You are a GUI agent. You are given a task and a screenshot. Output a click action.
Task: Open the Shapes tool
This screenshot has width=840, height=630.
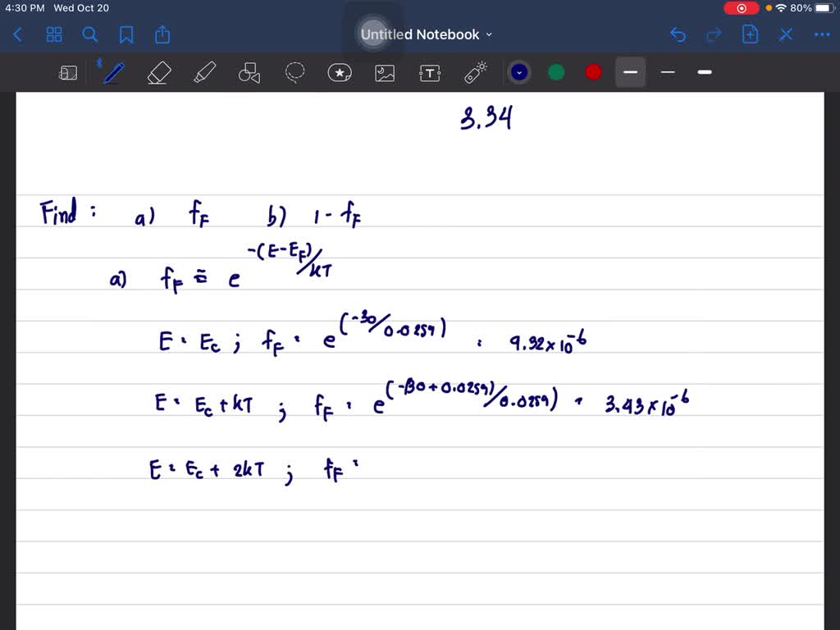[249, 72]
